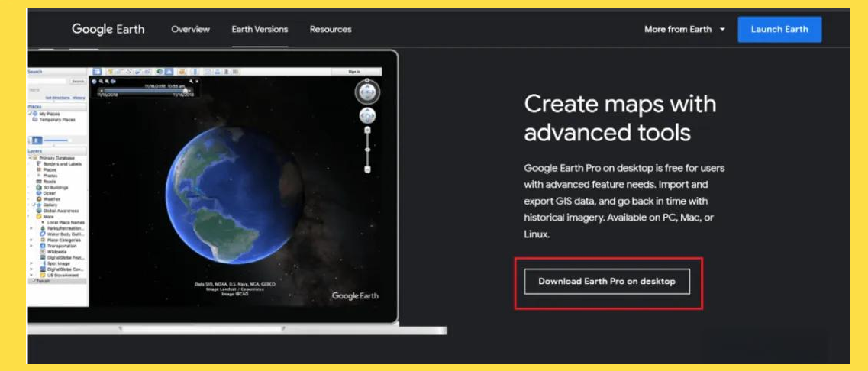Click the Gallery layer in preview
This screenshot has width=868, height=371.
click(x=47, y=205)
